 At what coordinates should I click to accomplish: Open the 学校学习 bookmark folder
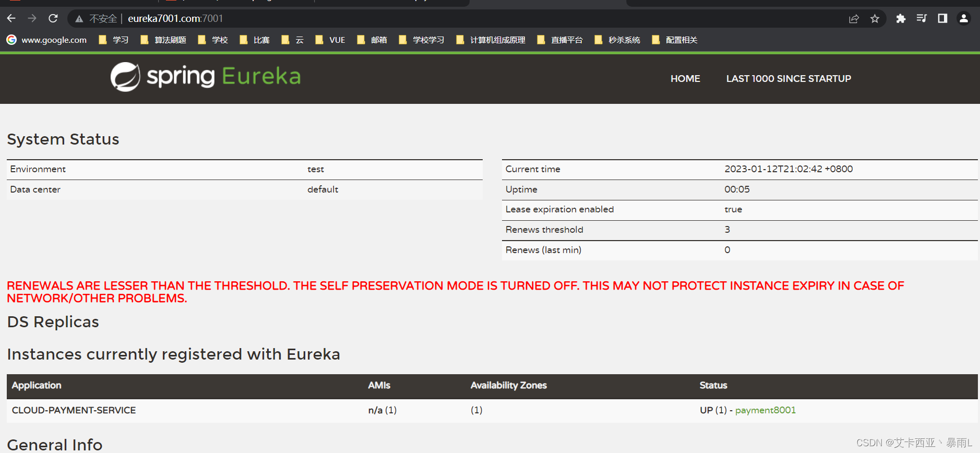click(422, 40)
